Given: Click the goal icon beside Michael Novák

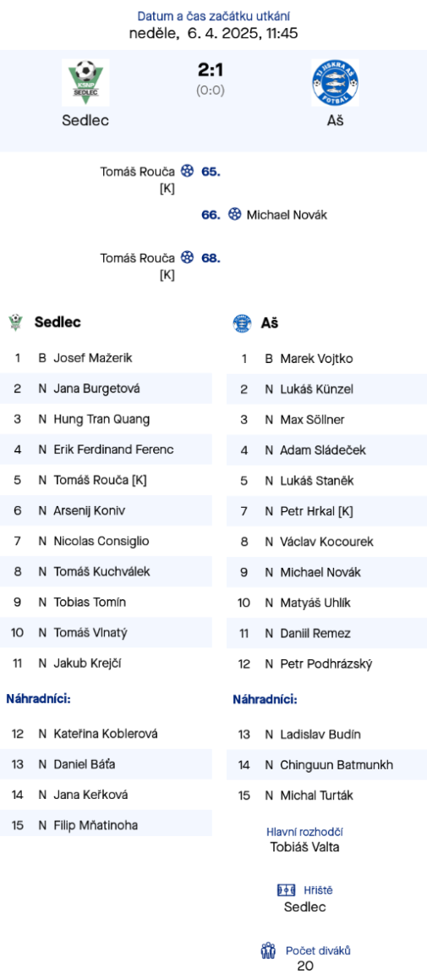Looking at the screenshot, I should coord(235,214).
